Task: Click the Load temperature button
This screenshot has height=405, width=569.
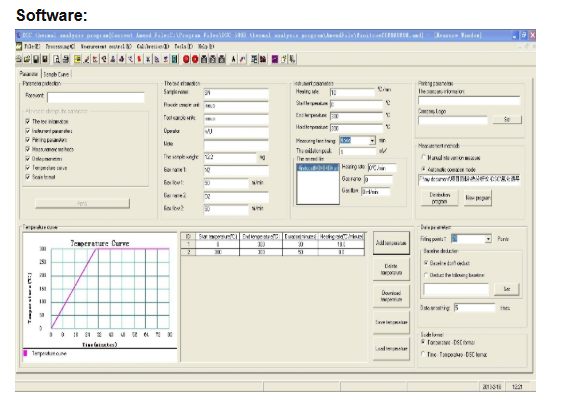Action: click(391, 349)
